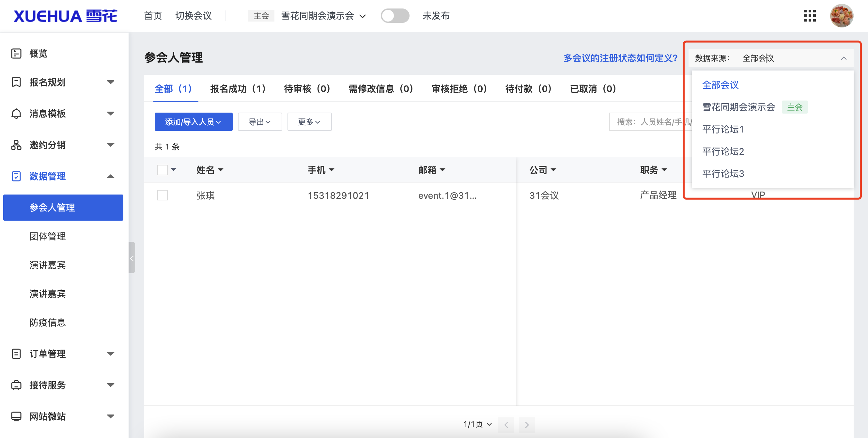Image resolution: width=868 pixels, height=438 pixels.
Task: Expand the 订单管理 menu
Action: pos(111,354)
